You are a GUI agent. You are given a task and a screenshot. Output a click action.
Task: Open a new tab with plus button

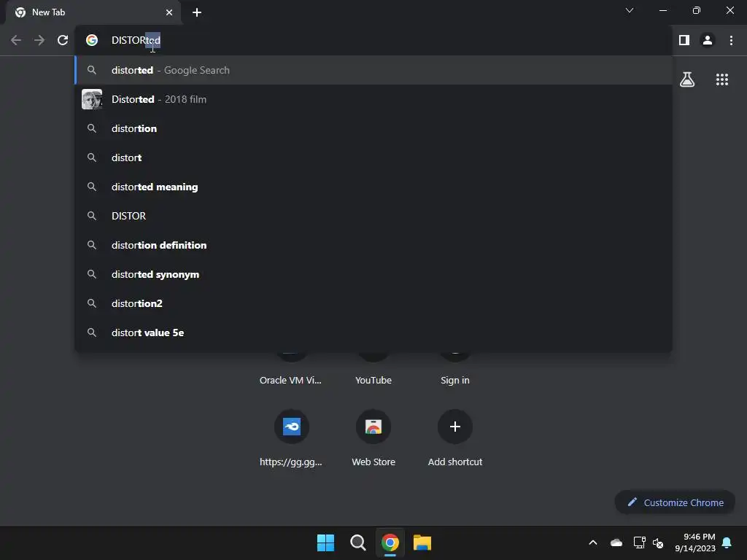197,12
